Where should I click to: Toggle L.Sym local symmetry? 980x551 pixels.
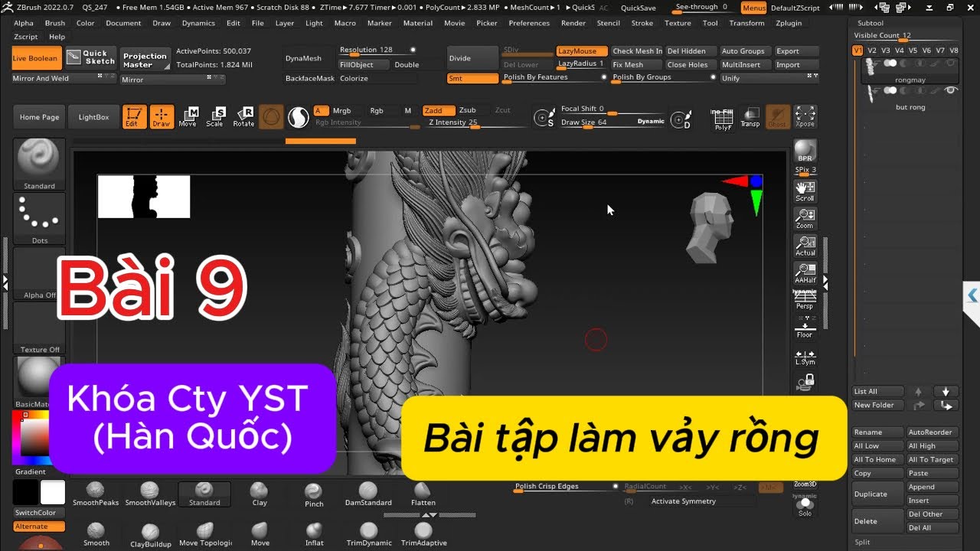[x=805, y=357]
